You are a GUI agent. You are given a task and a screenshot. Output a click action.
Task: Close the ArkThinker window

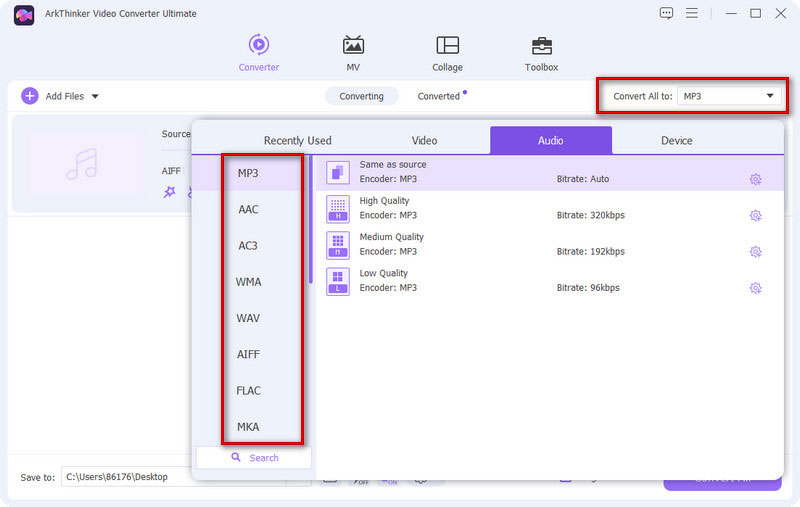[x=781, y=14]
